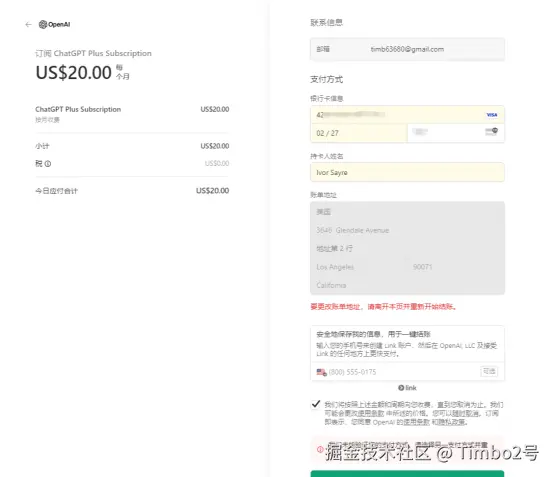Click the back arrow beside OpenAI logo
This screenshot has height=477, width=554.
click(x=29, y=24)
